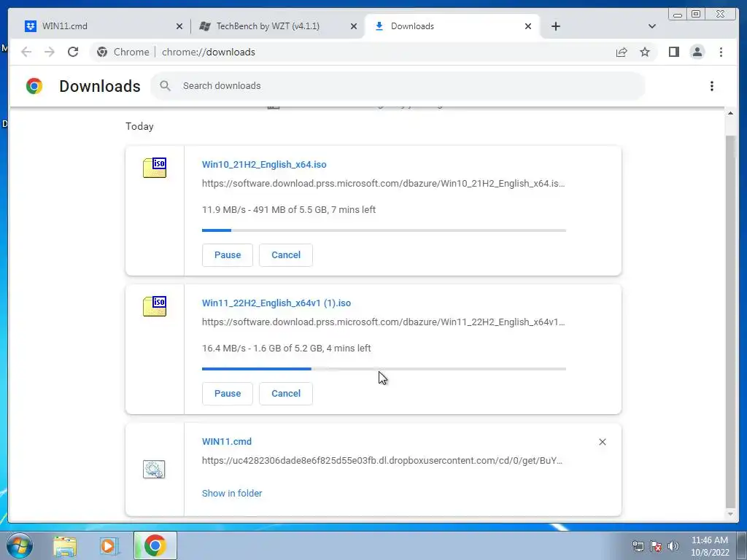Image resolution: width=747 pixels, height=560 pixels.
Task: Open the Windows Start menu
Action: pyautogui.click(x=20, y=545)
